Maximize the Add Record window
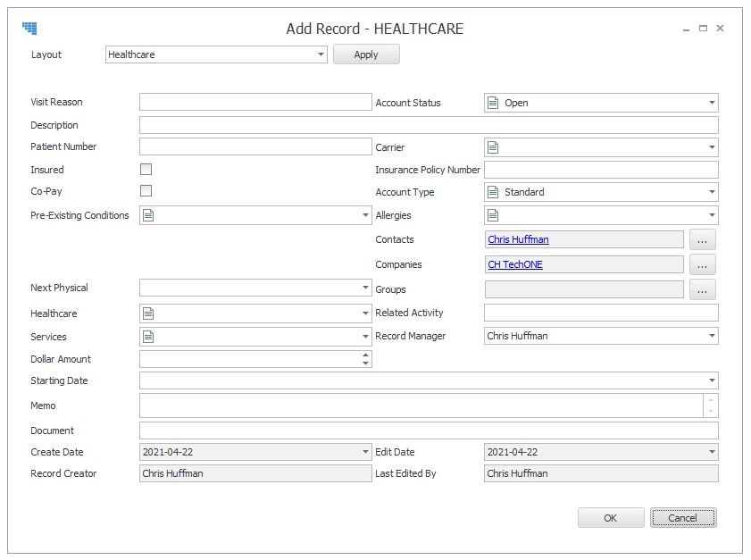 click(x=703, y=29)
